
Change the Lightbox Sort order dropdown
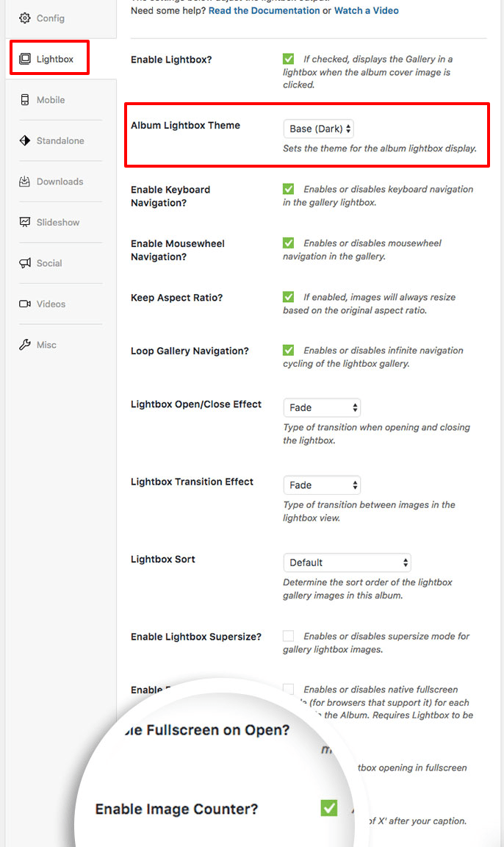pyautogui.click(x=347, y=562)
